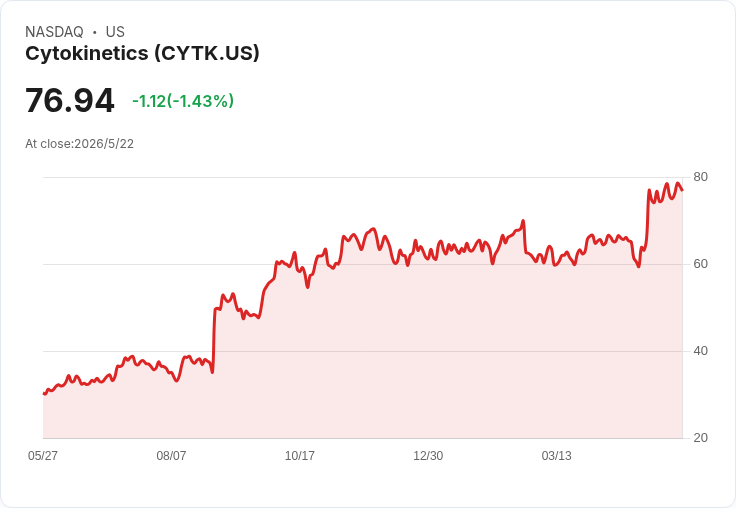Click the -1.12(-1.43%) change text

(183, 101)
